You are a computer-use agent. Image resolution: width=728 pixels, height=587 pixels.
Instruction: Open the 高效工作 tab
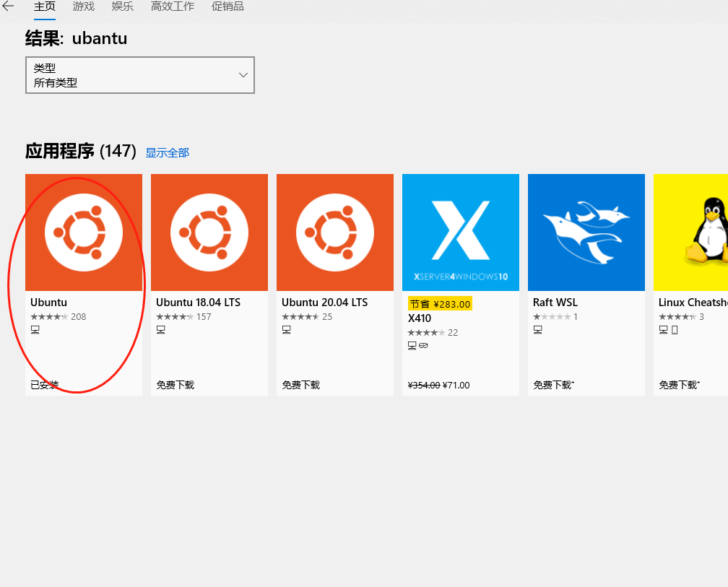tap(173, 6)
